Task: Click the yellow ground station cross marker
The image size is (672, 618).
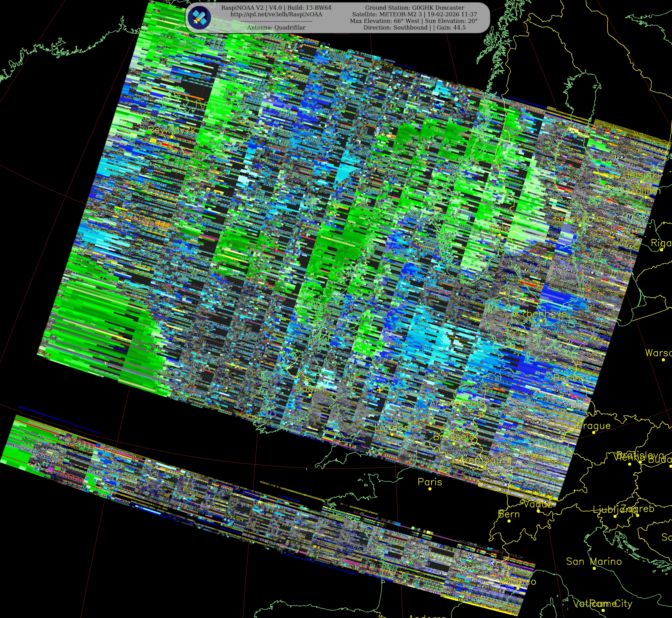Action: point(380,390)
